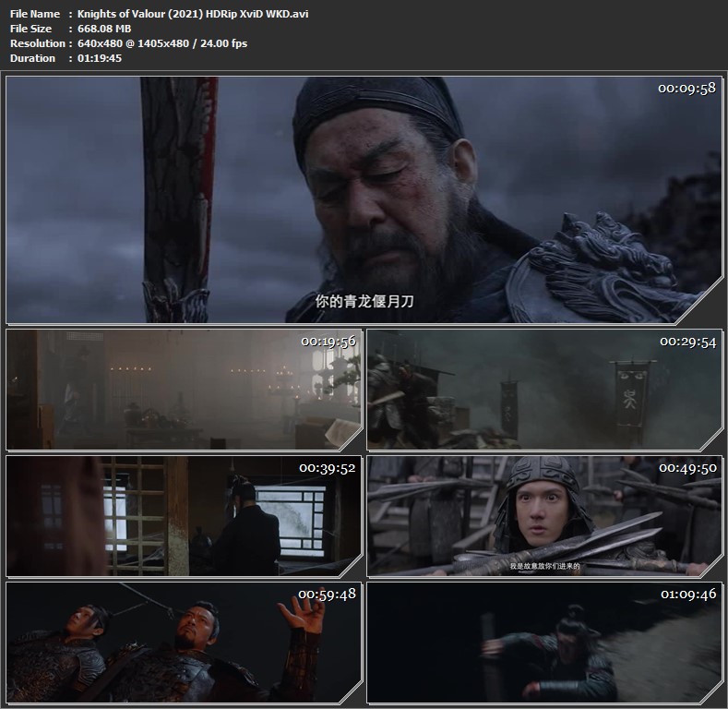
Task: Click the 00:29:54 timestamp
Action: click(687, 342)
